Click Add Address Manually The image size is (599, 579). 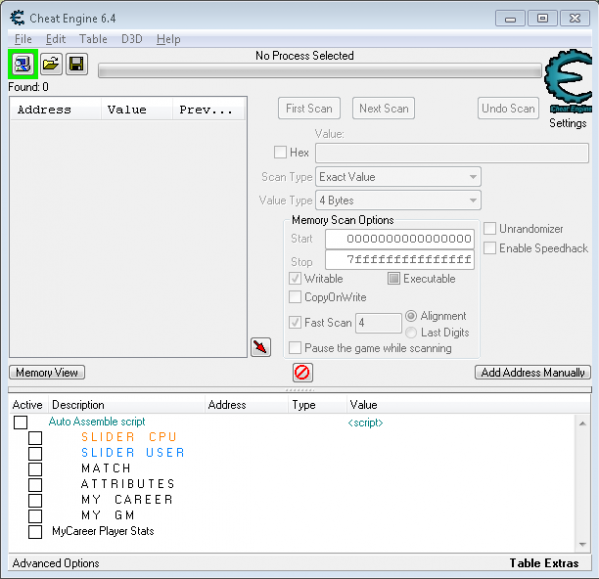(x=533, y=372)
